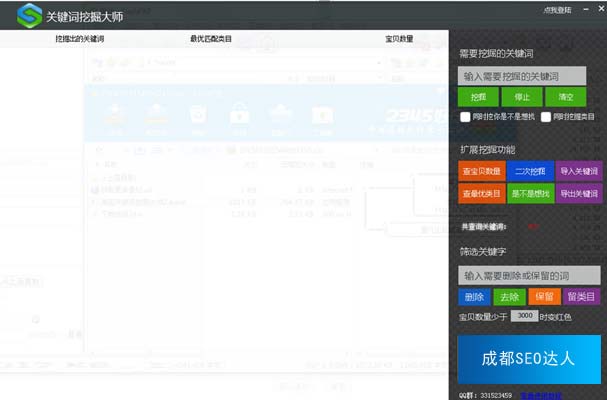Viewport: 607px width, 400px height.
Task: Run 二次挖掘 with the blue button
Action: point(530,171)
